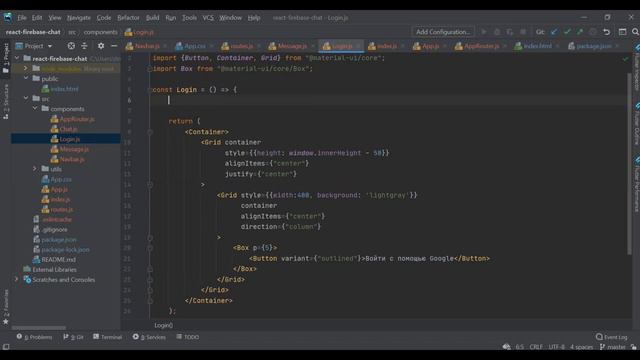The width and height of the screenshot is (640, 360).
Task: Click the locate-in-tree target icon in Project panel
Action: click(x=71, y=46)
